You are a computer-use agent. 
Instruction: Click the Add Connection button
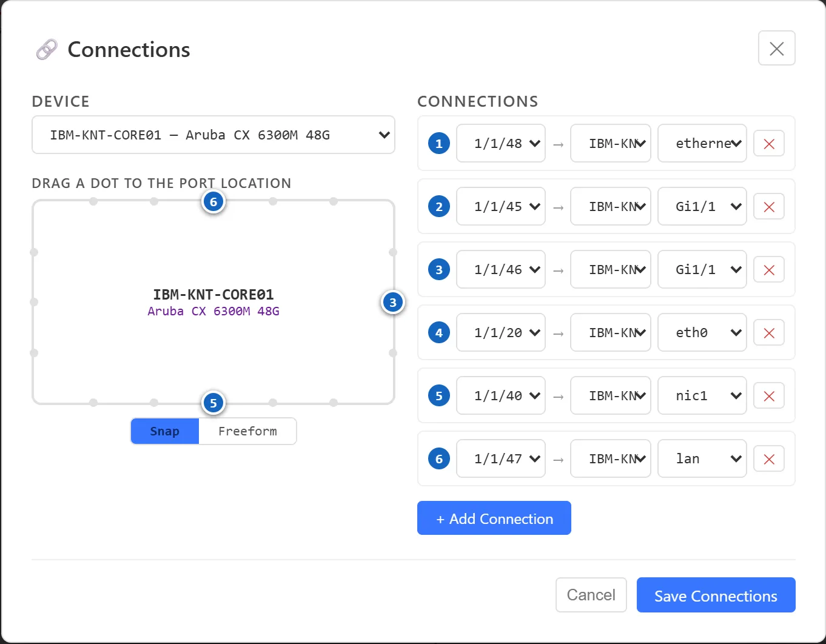[494, 518]
